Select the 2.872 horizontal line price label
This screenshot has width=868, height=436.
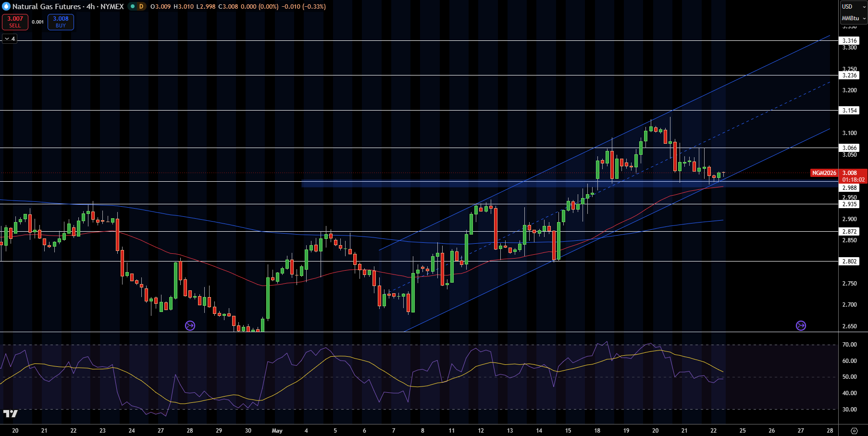point(849,232)
